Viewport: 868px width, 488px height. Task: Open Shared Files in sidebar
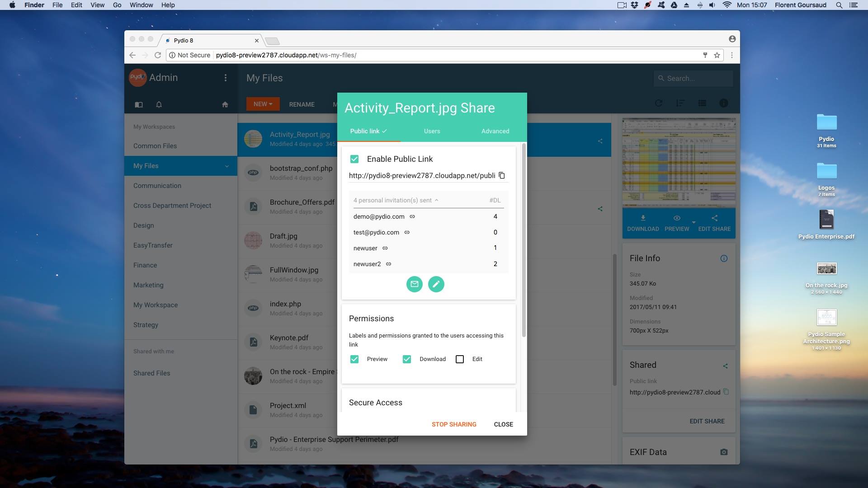point(181,373)
